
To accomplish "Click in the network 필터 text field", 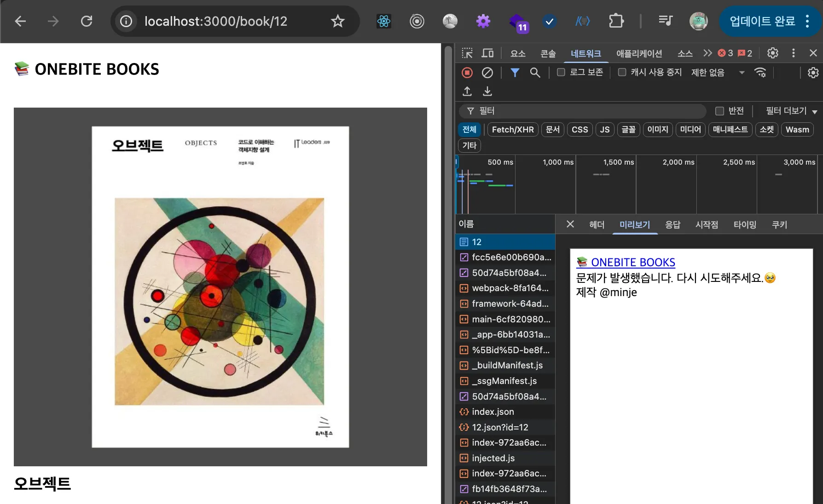I will pyautogui.click(x=582, y=111).
